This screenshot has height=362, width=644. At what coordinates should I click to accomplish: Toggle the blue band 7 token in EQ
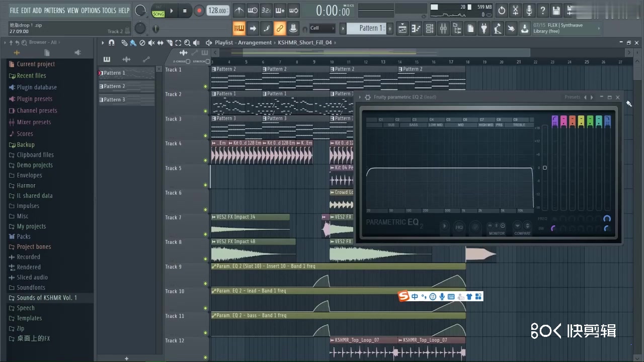607,121
